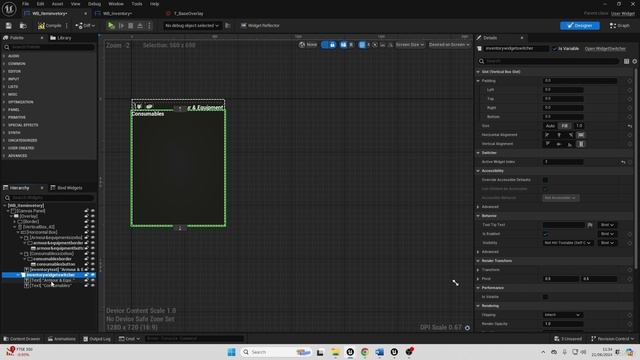Toggle visibility eye of consumablesborder row
640x360 pixels.
point(93,259)
